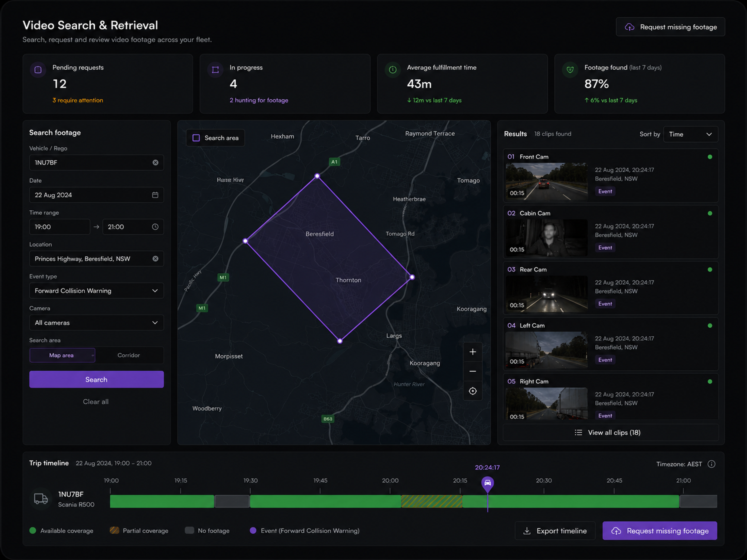Zoom in on the map
Viewport: 747px width, 560px height.
tap(473, 352)
